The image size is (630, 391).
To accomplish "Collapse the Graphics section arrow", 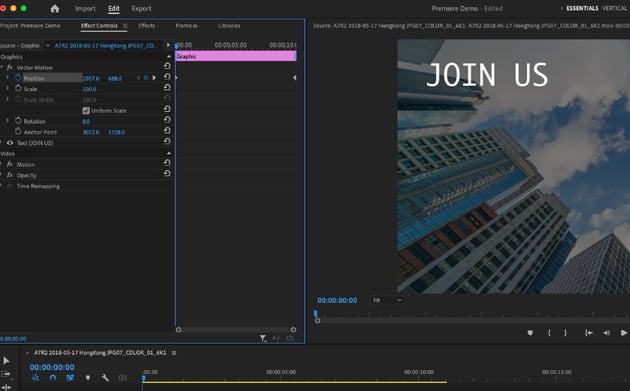I will [169, 57].
